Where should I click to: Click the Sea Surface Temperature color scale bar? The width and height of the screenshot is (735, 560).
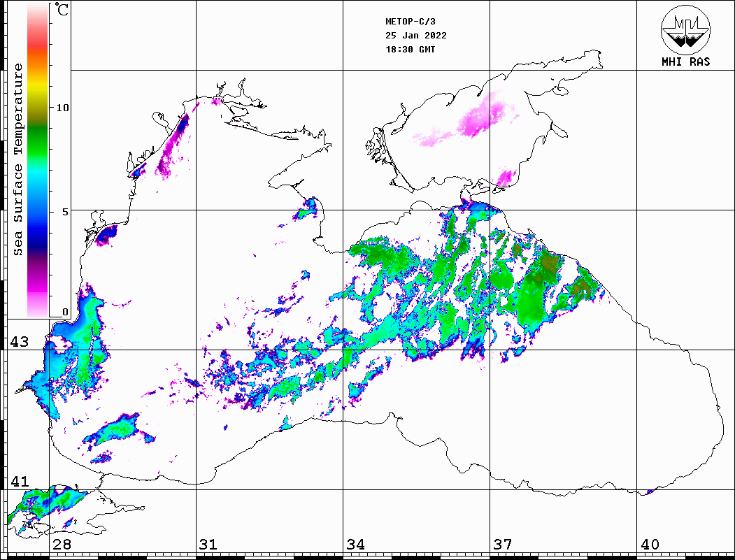pos(38,160)
